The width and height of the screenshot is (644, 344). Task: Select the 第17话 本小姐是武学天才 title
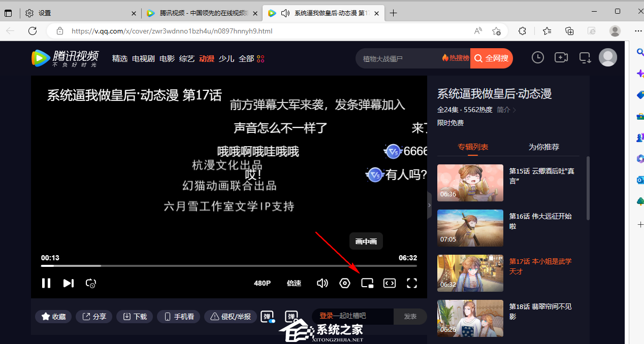click(x=540, y=266)
